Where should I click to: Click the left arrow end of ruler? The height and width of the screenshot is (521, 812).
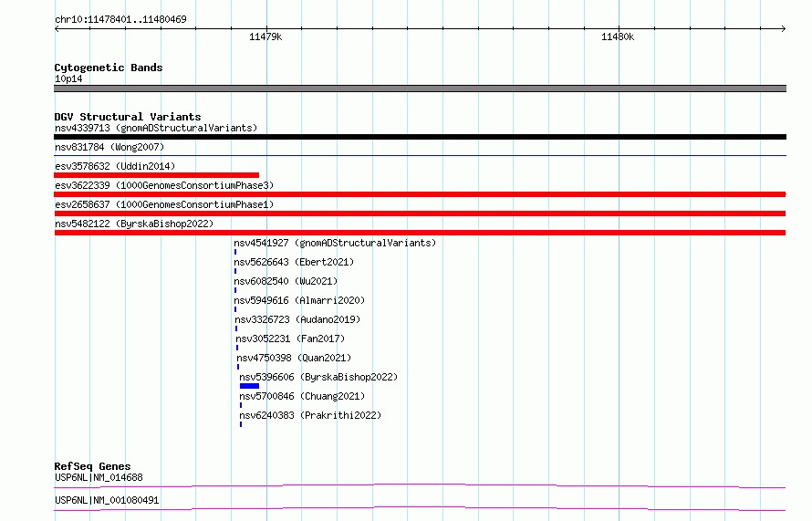coord(57,28)
